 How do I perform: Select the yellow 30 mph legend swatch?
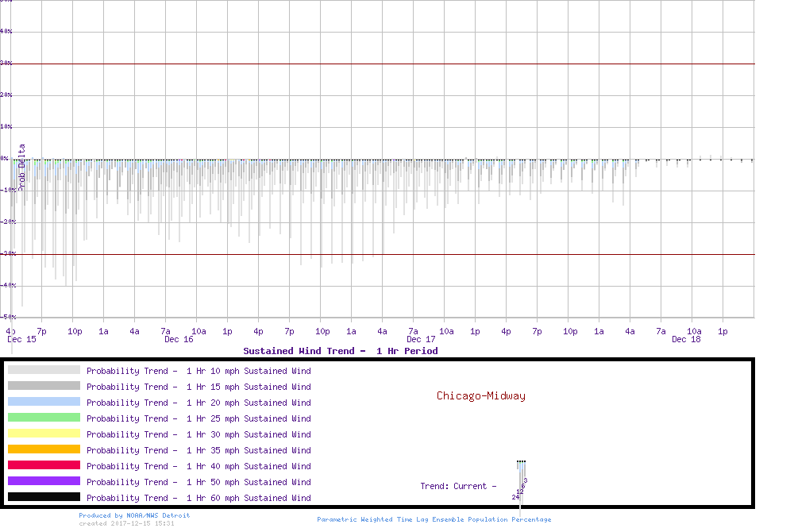(x=44, y=434)
